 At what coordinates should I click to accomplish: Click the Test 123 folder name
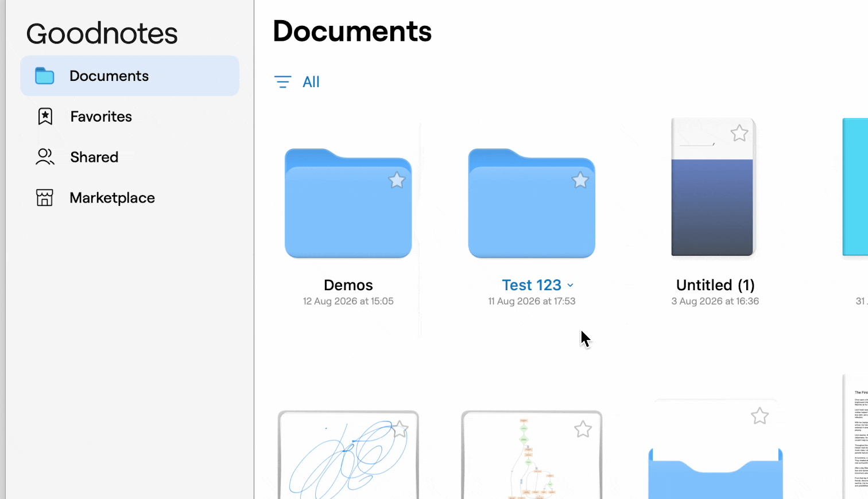click(x=532, y=285)
